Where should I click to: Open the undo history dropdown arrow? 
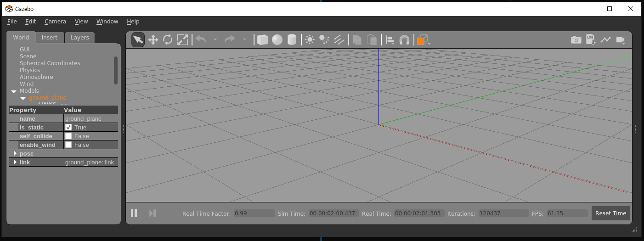click(x=215, y=40)
